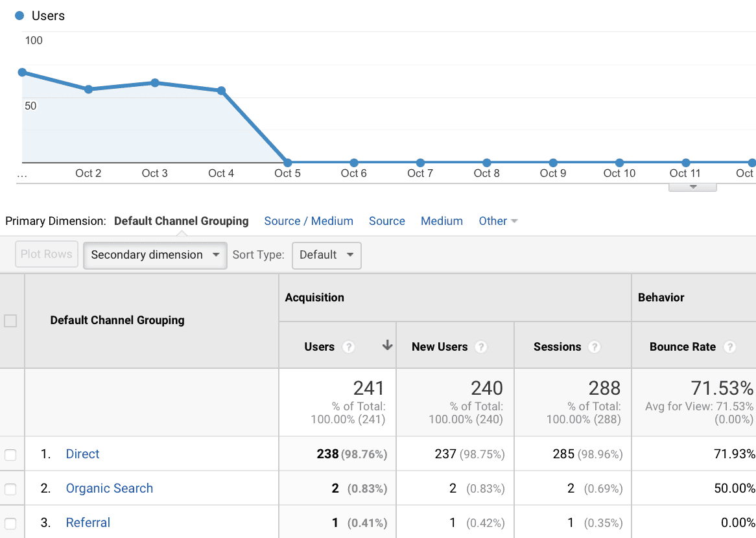Click the Oct 4 data point on chart
756x538 pixels.
pos(221,91)
